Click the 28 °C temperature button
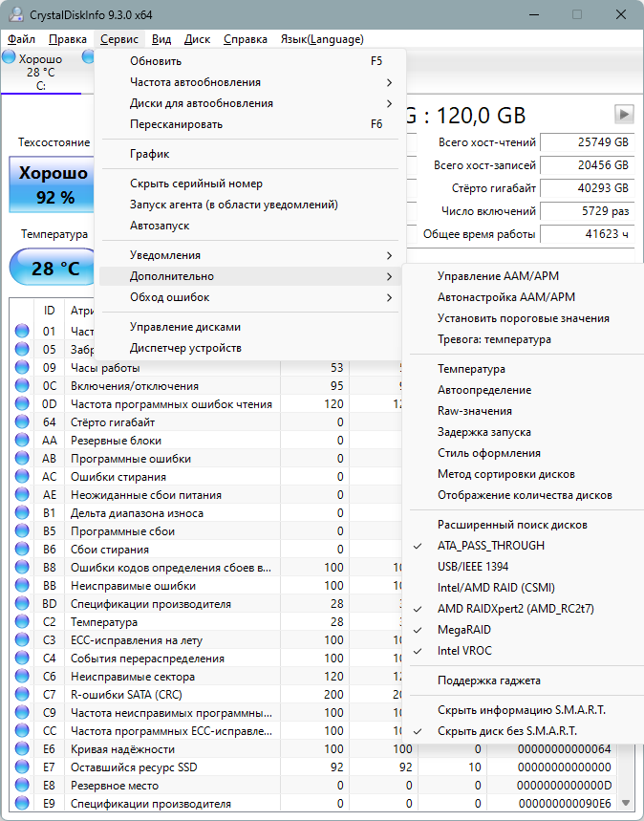644x821 pixels. point(53,268)
